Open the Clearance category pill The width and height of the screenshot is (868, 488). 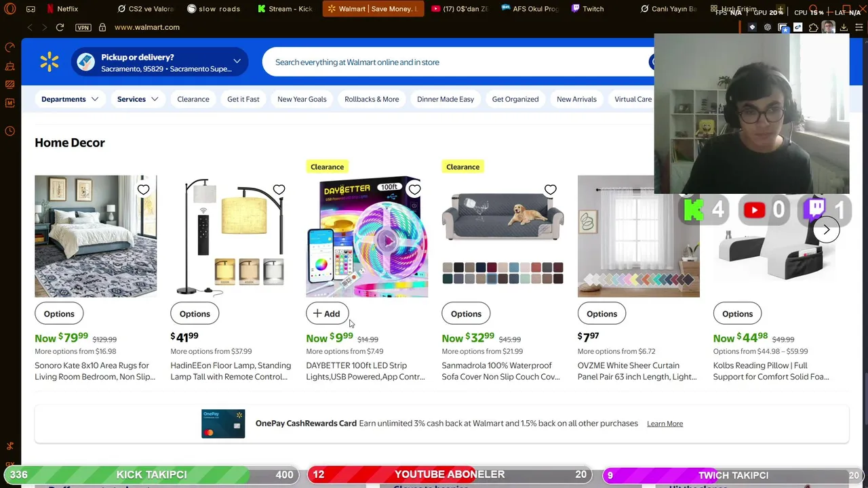(193, 99)
